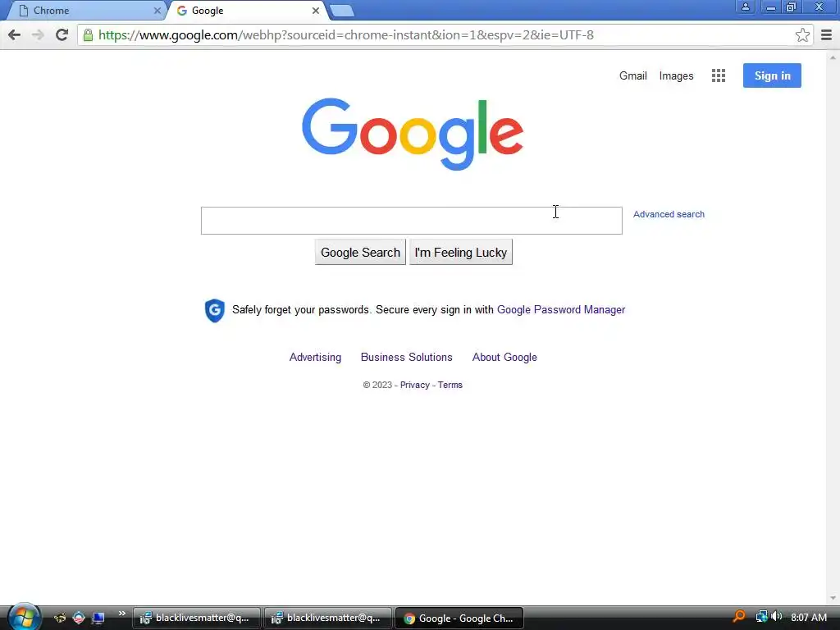Open the Terms link
This screenshot has width=840, height=630.
[x=450, y=386]
